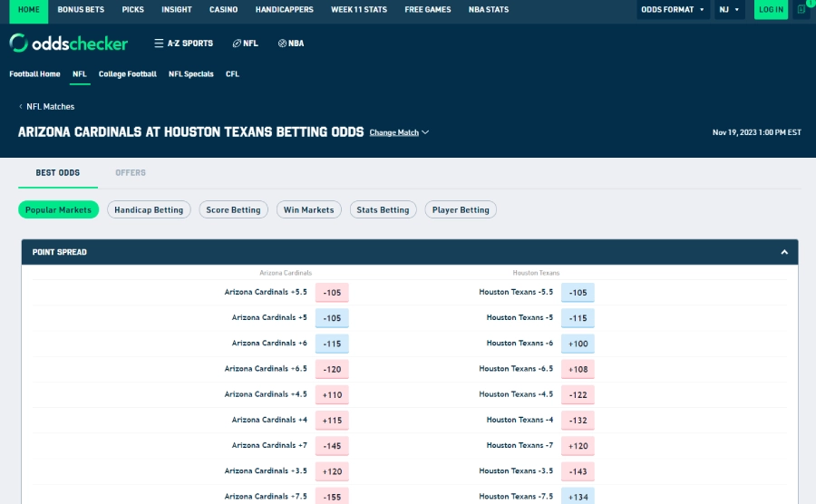The image size is (816, 504).
Task: Pick Houston Texans -4 odds -132
Action: pos(578,421)
